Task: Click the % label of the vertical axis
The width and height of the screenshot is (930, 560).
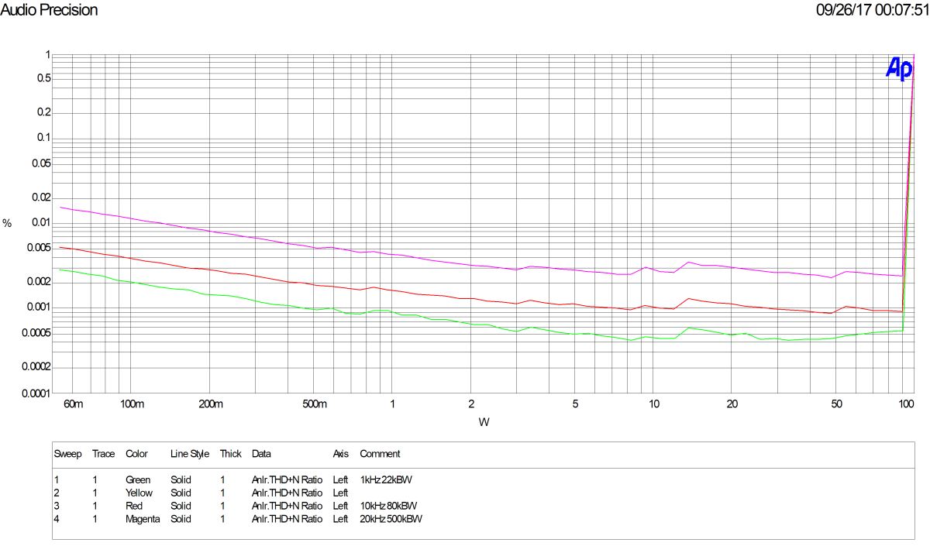Action: (x=8, y=224)
